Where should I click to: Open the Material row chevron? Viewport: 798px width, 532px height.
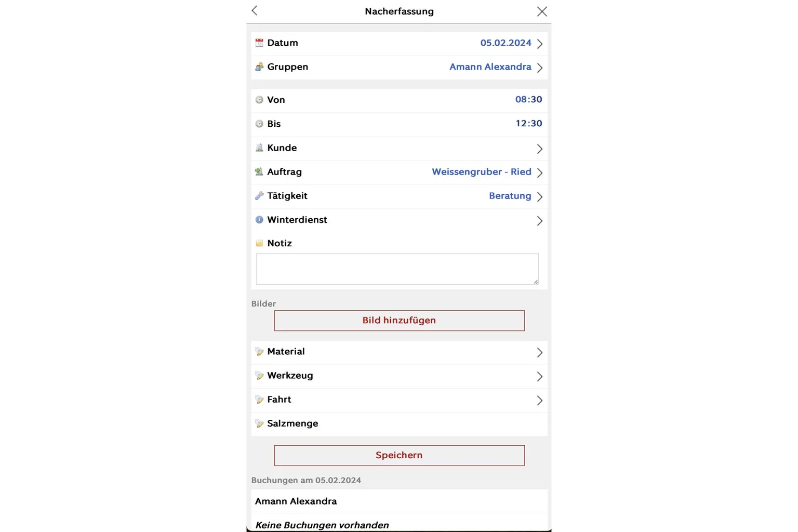click(540, 352)
